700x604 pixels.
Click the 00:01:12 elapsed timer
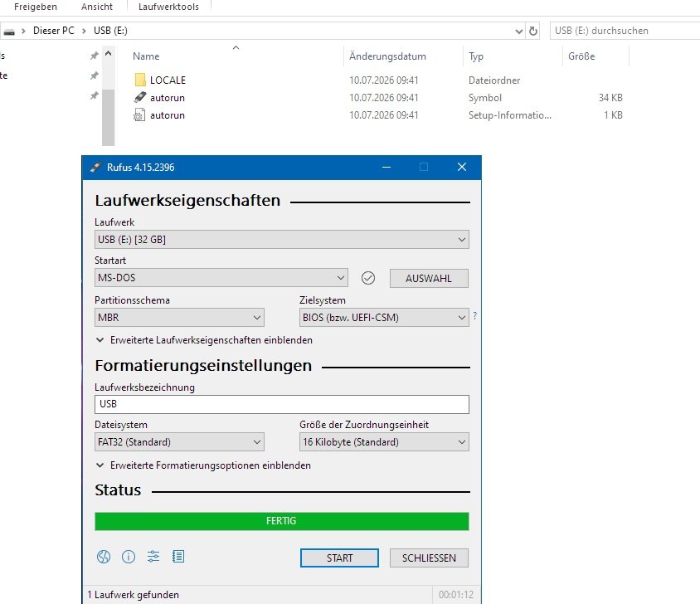coord(456,595)
